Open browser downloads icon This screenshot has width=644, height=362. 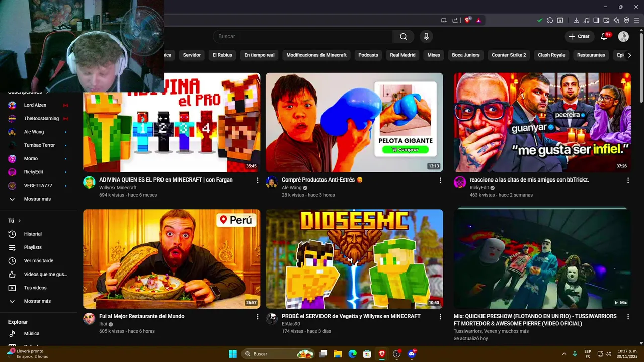tap(576, 20)
